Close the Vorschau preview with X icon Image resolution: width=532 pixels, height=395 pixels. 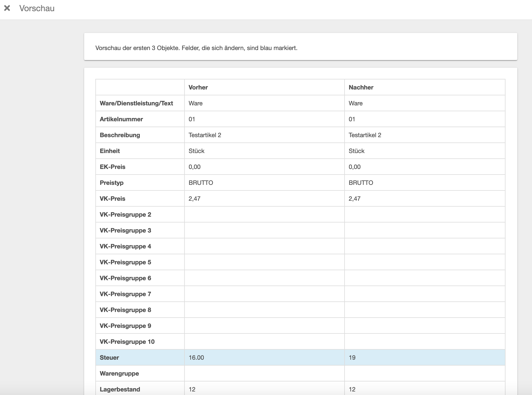[7, 8]
